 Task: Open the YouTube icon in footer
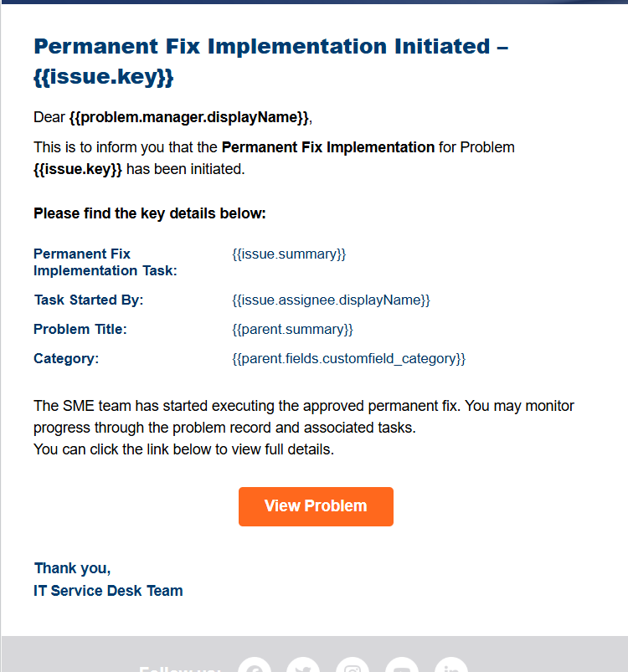tap(402, 668)
